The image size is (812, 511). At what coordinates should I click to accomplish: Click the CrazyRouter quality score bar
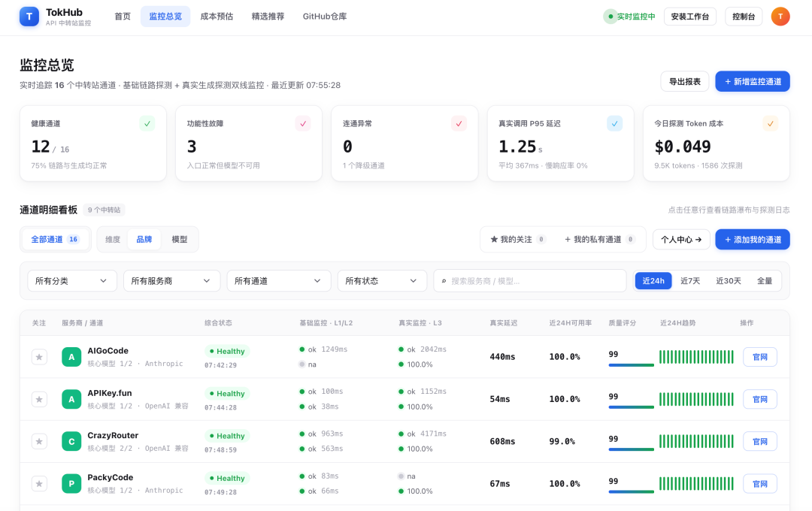coord(632,449)
